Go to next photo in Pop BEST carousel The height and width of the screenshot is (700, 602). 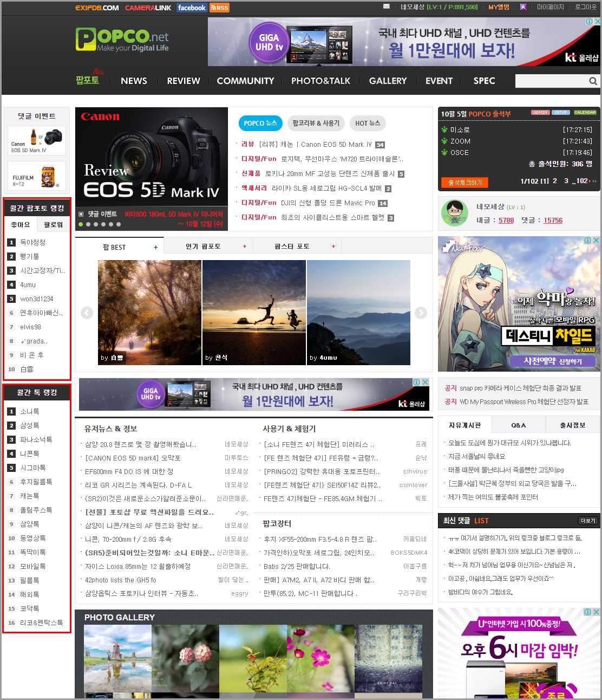click(x=421, y=313)
